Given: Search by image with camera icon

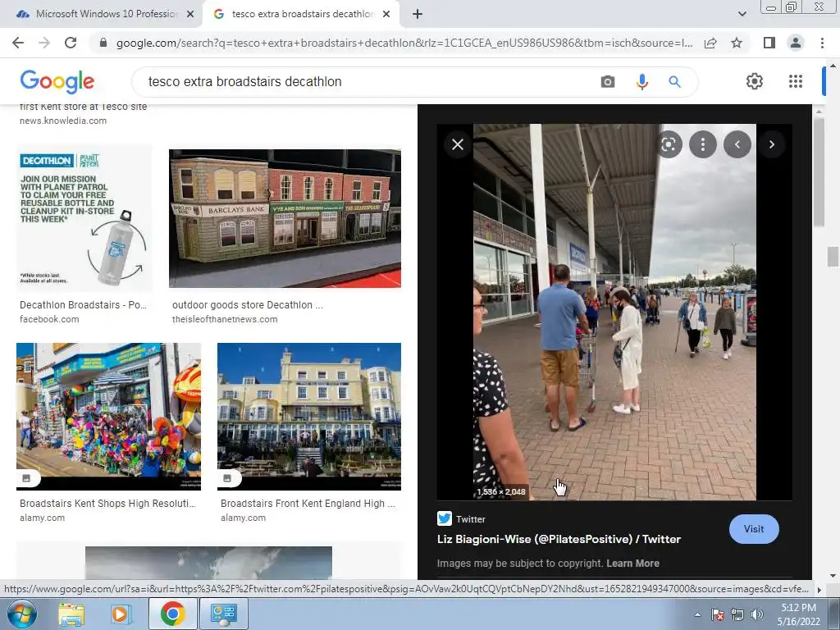Looking at the screenshot, I should 608,82.
